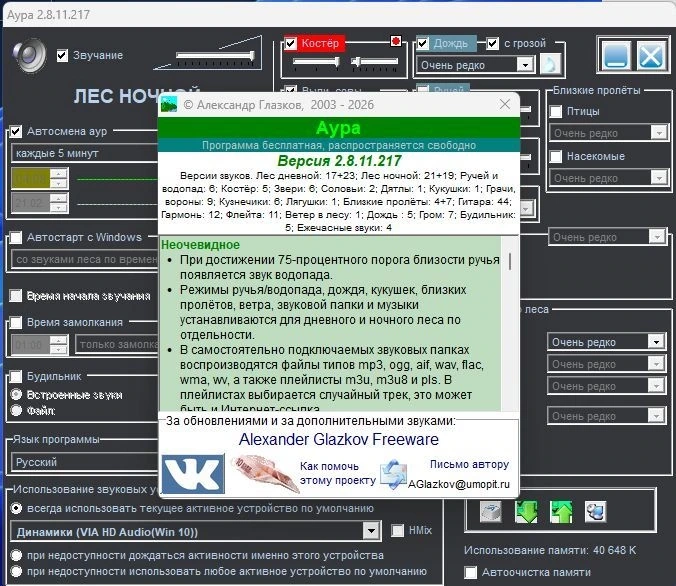
Task: Click the Использование памяти: 40 648 K readout
Action: [550, 550]
